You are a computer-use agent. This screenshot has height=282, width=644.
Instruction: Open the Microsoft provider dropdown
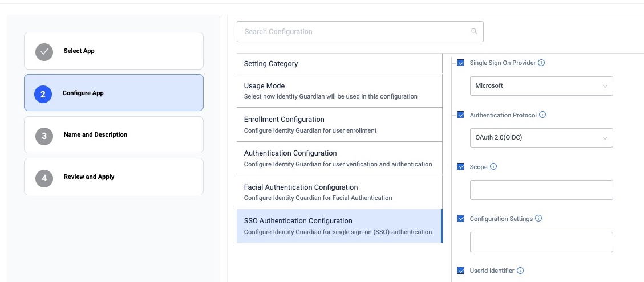pos(541,86)
